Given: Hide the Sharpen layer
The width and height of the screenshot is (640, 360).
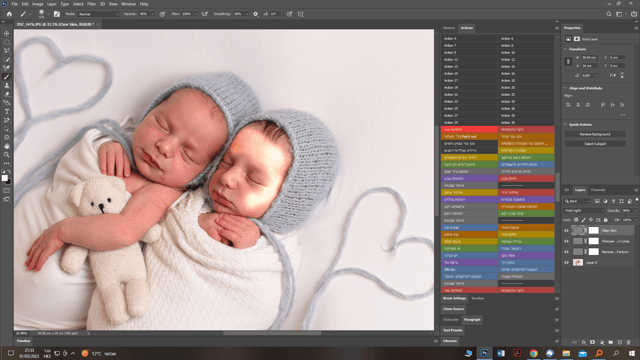Looking at the screenshot, I should [567, 241].
